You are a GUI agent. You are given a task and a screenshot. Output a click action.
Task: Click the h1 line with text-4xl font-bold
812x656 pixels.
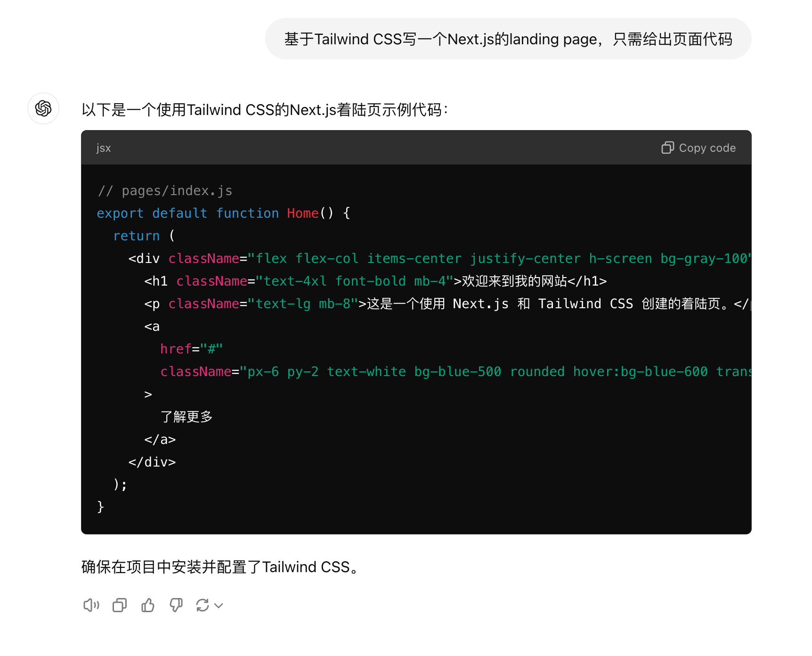tap(375, 281)
